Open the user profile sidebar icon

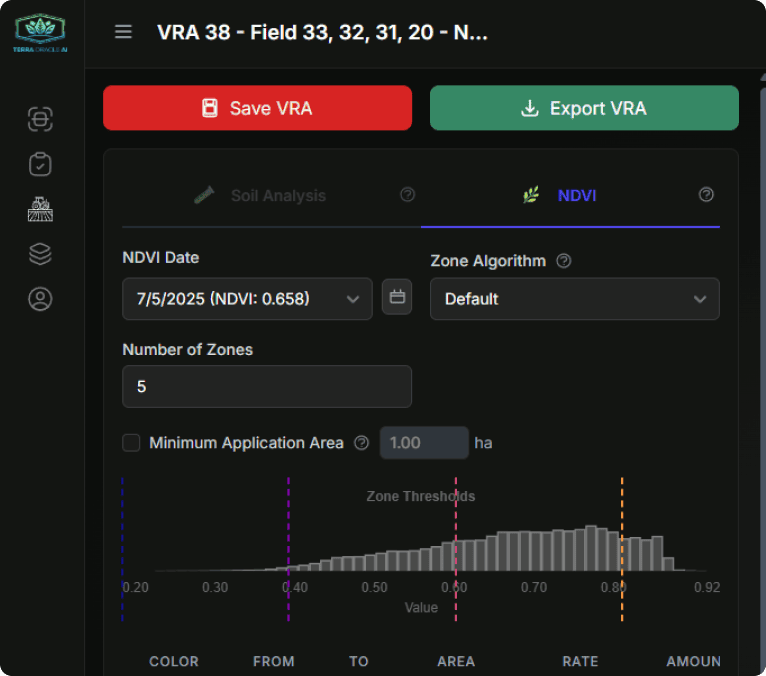[x=40, y=299]
